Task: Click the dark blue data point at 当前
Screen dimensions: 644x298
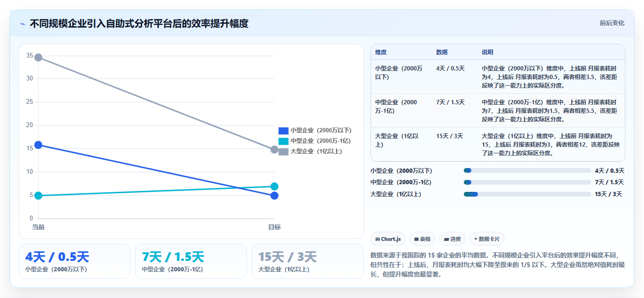Action: (x=39, y=145)
